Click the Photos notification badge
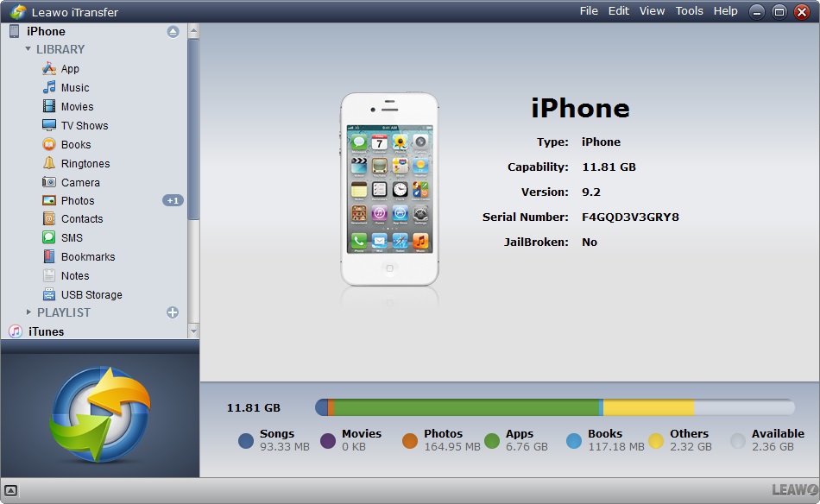The width and height of the screenshot is (820, 504). point(172,200)
